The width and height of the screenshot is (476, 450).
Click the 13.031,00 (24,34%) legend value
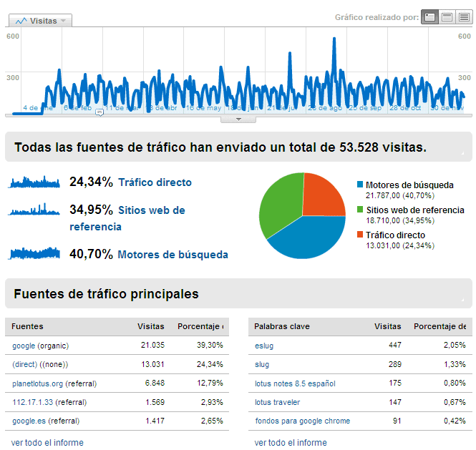[400, 245]
